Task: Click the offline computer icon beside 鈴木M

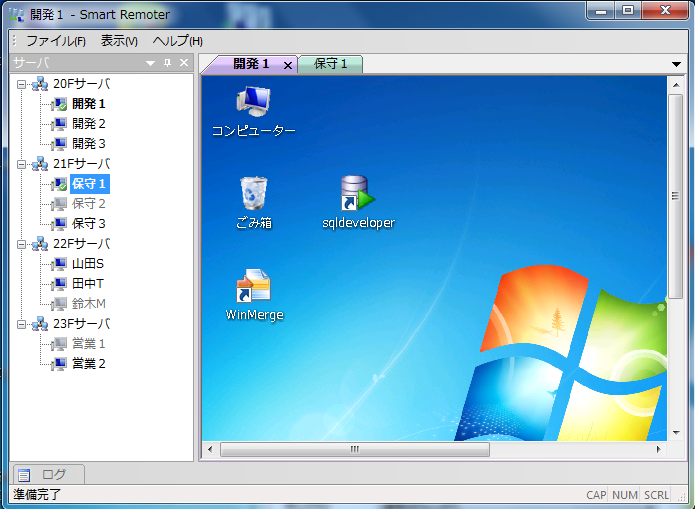Action: [x=60, y=304]
